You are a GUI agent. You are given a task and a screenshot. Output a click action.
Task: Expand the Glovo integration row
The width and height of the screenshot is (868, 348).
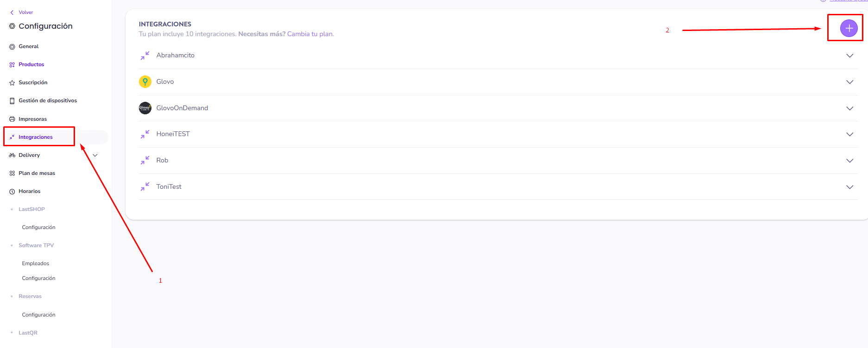tap(849, 82)
